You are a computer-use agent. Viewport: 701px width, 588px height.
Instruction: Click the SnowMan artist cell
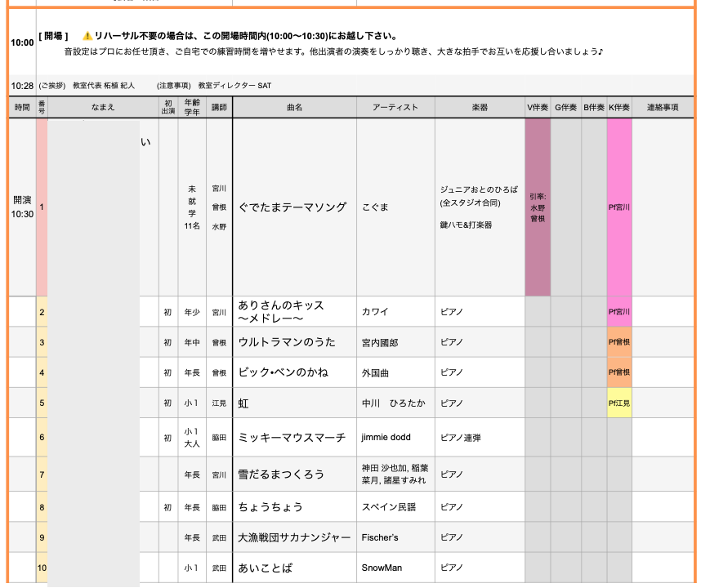[382, 568]
